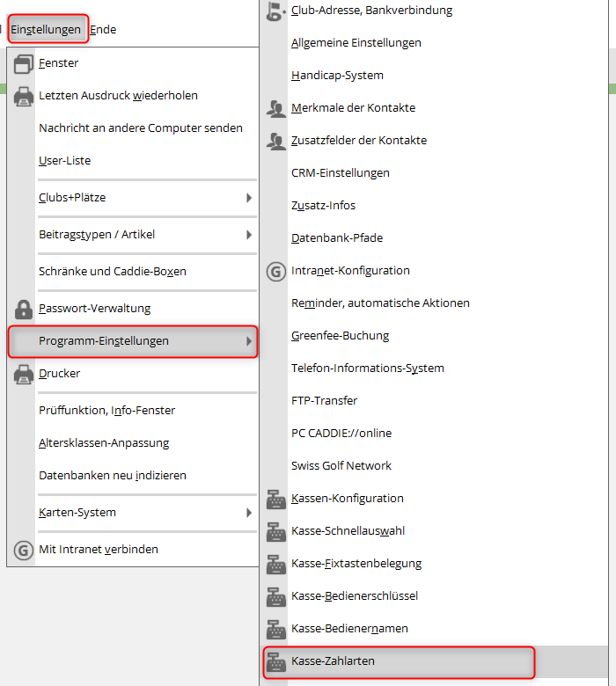Click the person icon for Merkmale der Kontakte
The width and height of the screenshot is (616, 686).
276,108
